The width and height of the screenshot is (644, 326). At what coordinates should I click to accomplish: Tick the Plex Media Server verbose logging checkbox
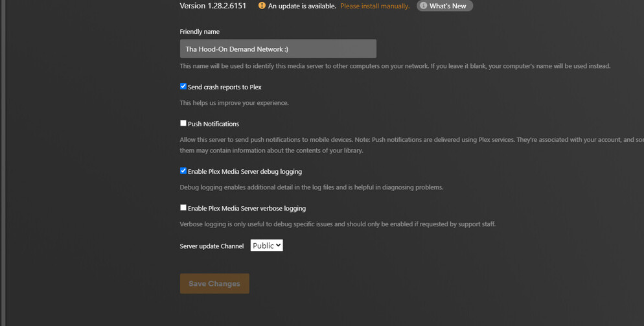183,208
